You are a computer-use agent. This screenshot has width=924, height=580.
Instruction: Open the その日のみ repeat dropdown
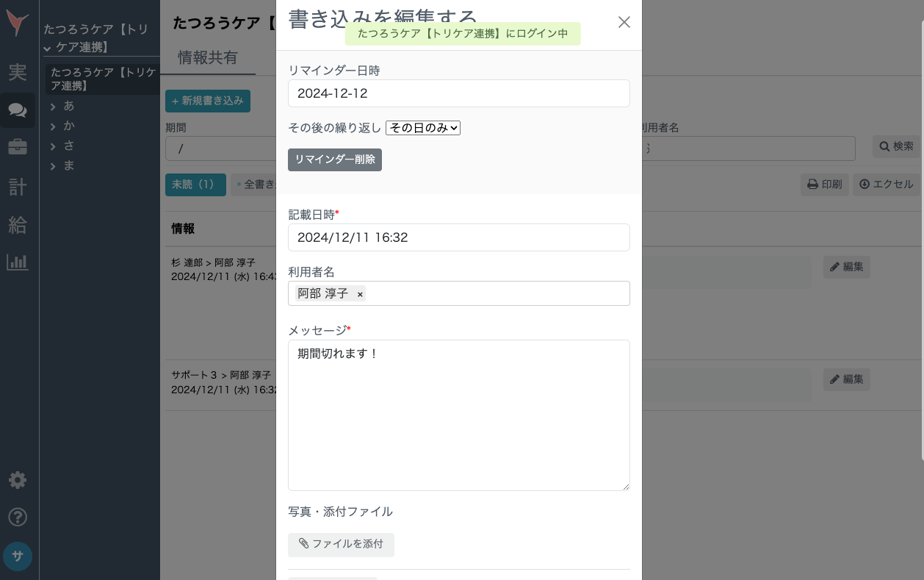coord(423,128)
